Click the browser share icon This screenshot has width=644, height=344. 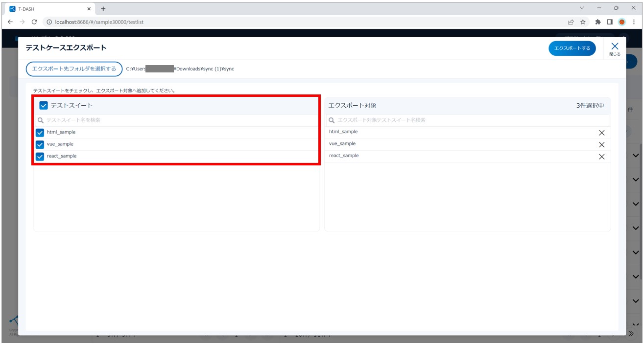point(571,22)
